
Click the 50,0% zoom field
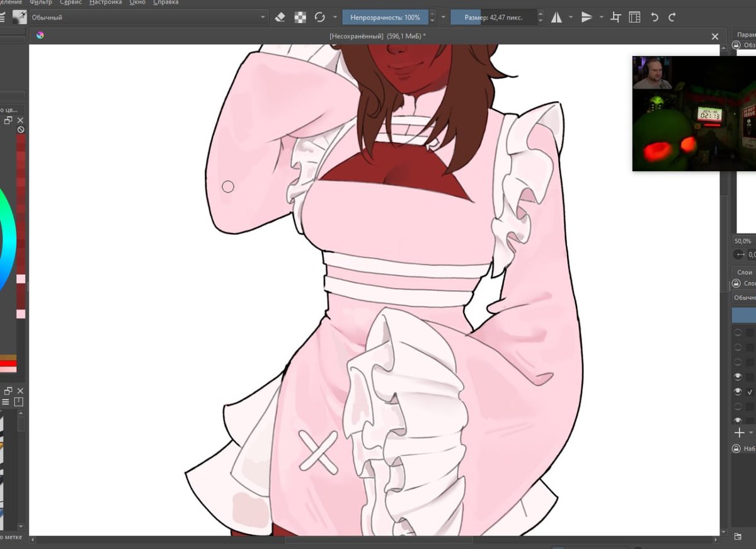pos(743,241)
